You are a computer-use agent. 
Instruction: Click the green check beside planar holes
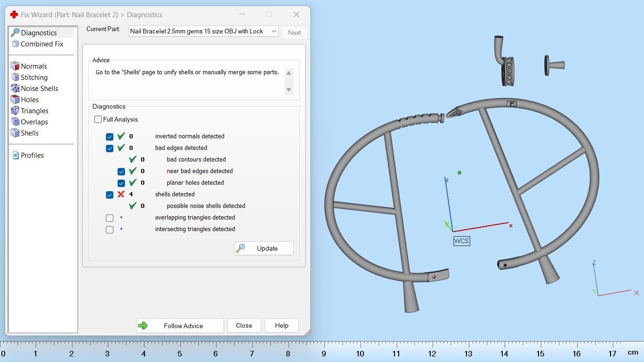(x=132, y=182)
